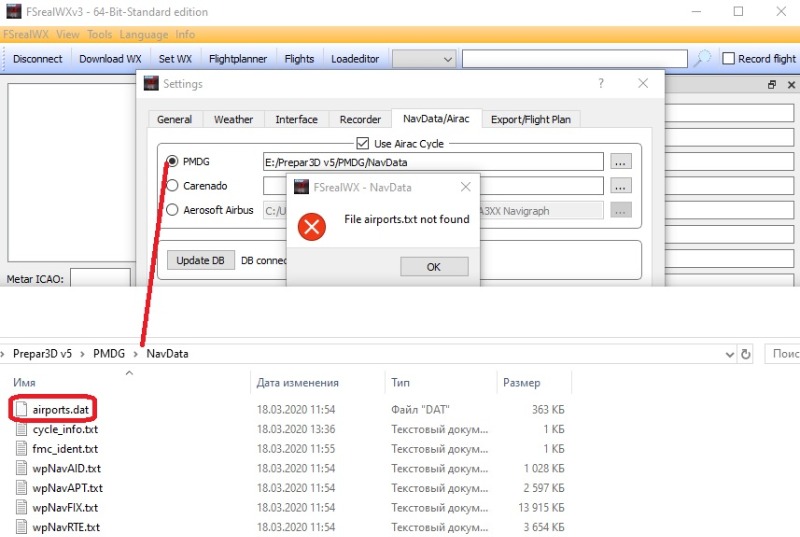Open the Info menu
The height and width of the screenshot is (537, 800).
tap(185, 34)
